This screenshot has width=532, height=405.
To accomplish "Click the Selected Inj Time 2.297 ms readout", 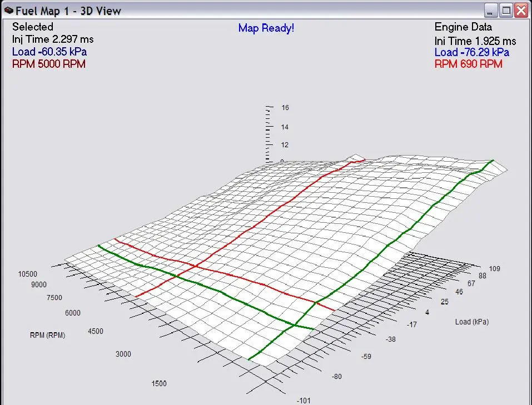I will tap(53, 39).
